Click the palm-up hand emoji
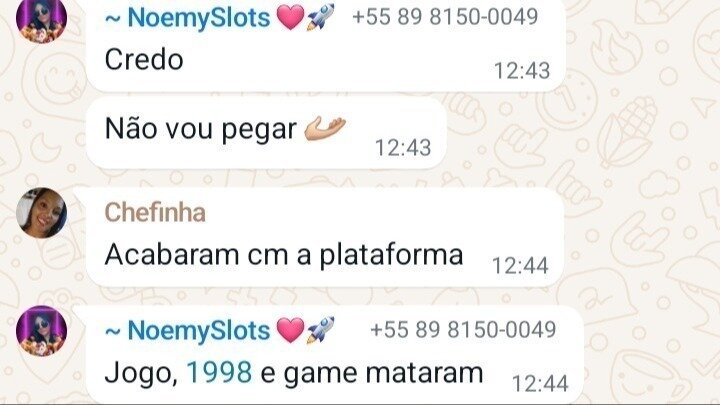Image resolution: width=720 pixels, height=405 pixels. pyautogui.click(x=325, y=128)
